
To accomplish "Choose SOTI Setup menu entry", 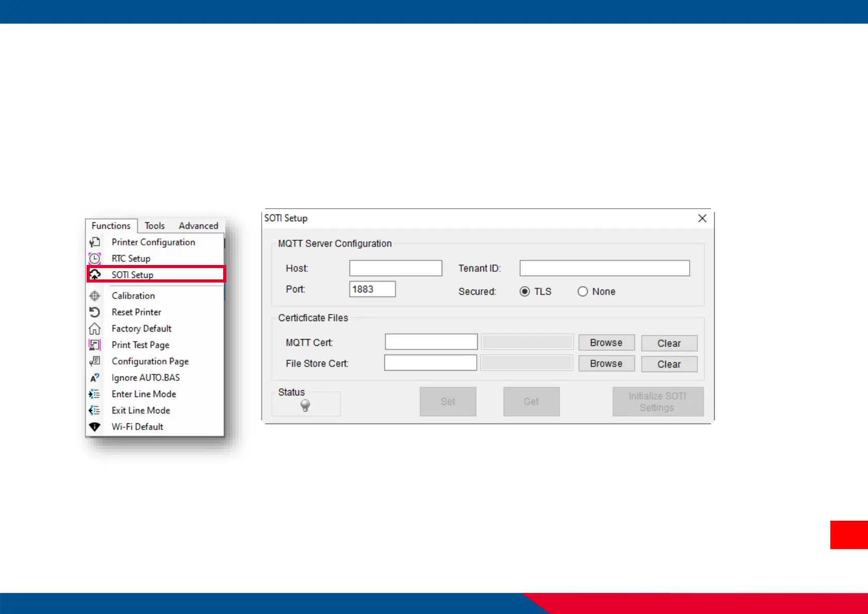I will pos(156,274).
